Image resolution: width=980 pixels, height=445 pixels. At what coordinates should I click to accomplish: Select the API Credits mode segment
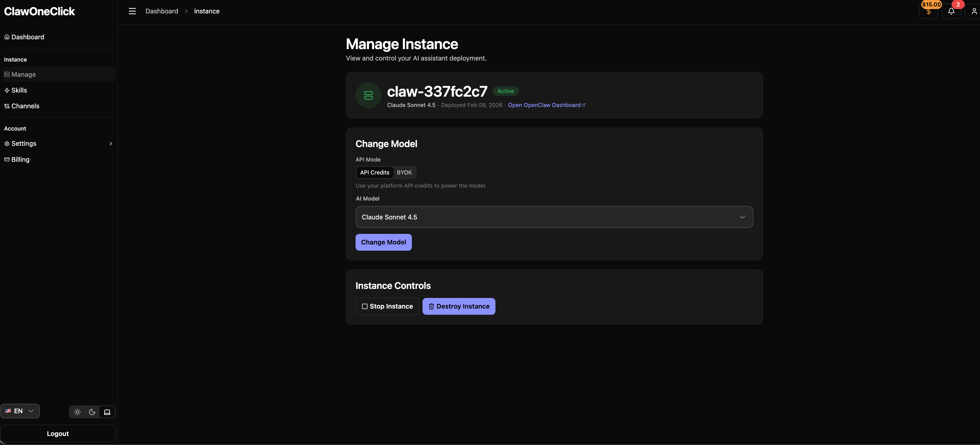coord(374,172)
